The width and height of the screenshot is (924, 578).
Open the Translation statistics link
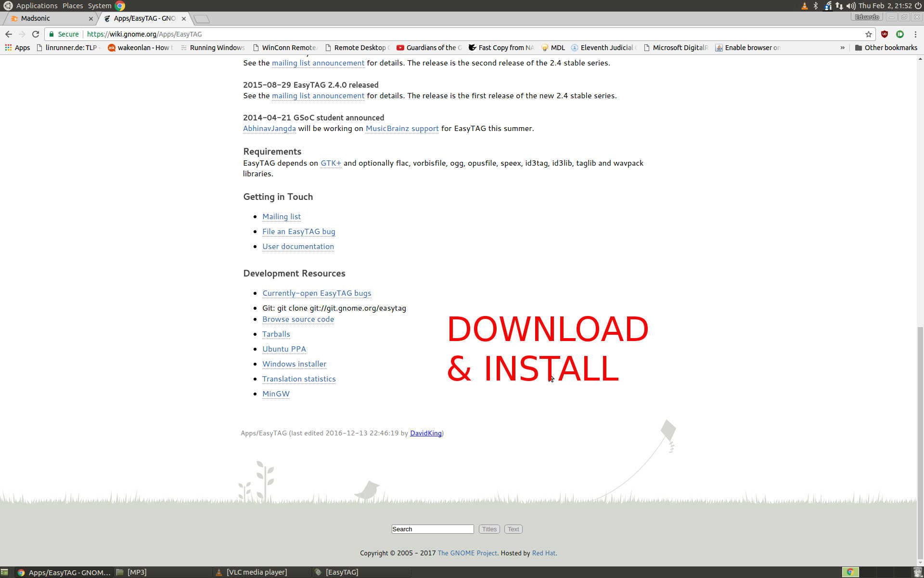tap(299, 379)
